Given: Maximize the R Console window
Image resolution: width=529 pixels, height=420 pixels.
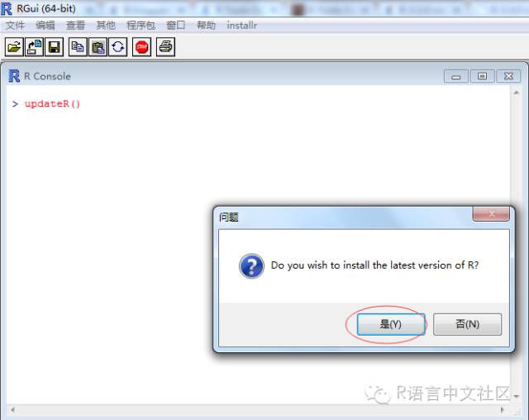Looking at the screenshot, I should point(482,77).
